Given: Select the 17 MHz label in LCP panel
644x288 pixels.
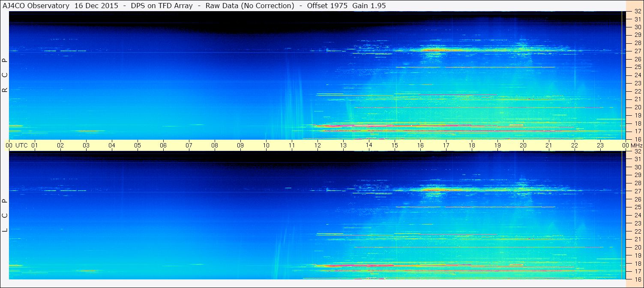Looking at the screenshot, I should click(x=638, y=271).
